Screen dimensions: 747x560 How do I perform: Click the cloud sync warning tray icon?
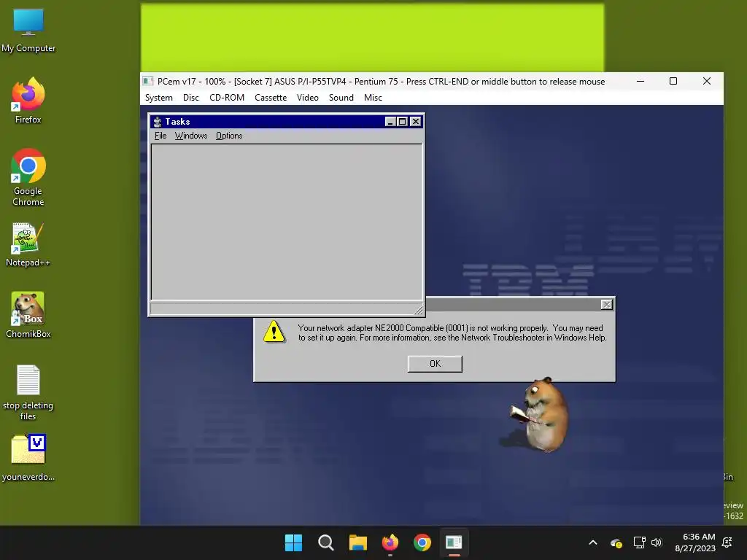(x=616, y=542)
